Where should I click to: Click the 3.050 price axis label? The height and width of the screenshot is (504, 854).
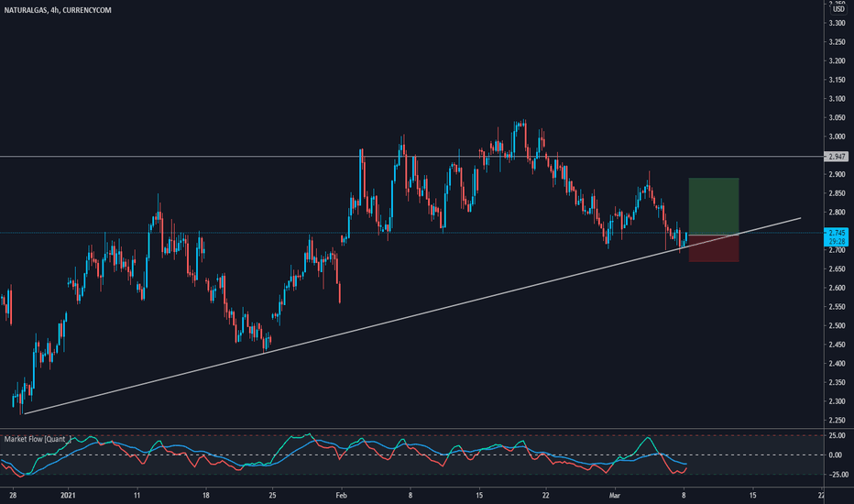838,117
